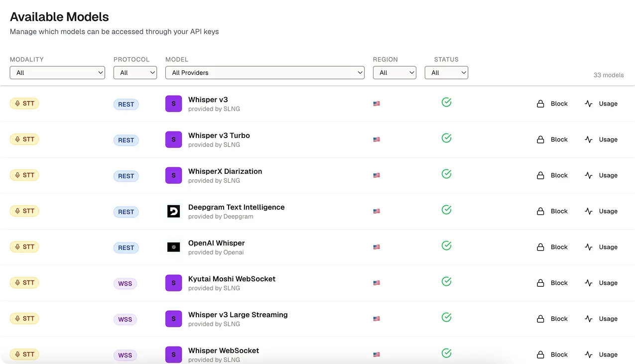Click status checkmark for Deepgram Text Intelligence
This screenshot has height=364, width=635.
click(446, 210)
